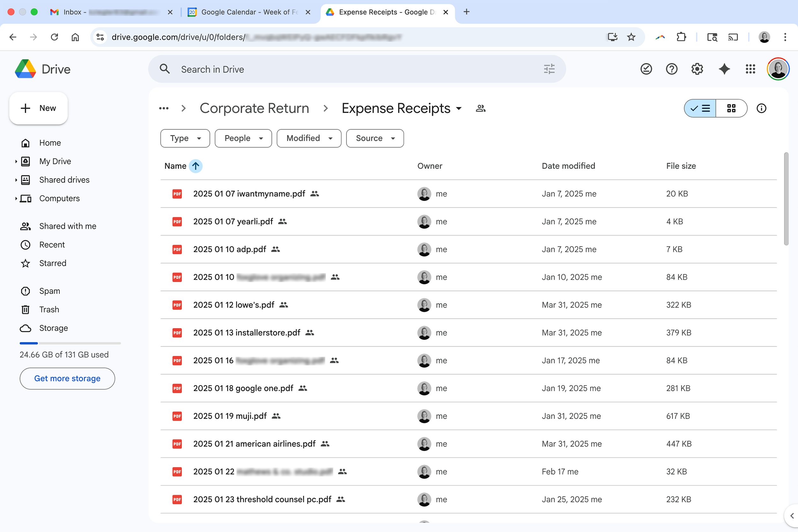Open the Help question mark icon
Viewport: 798px width, 532px height.
672,69
